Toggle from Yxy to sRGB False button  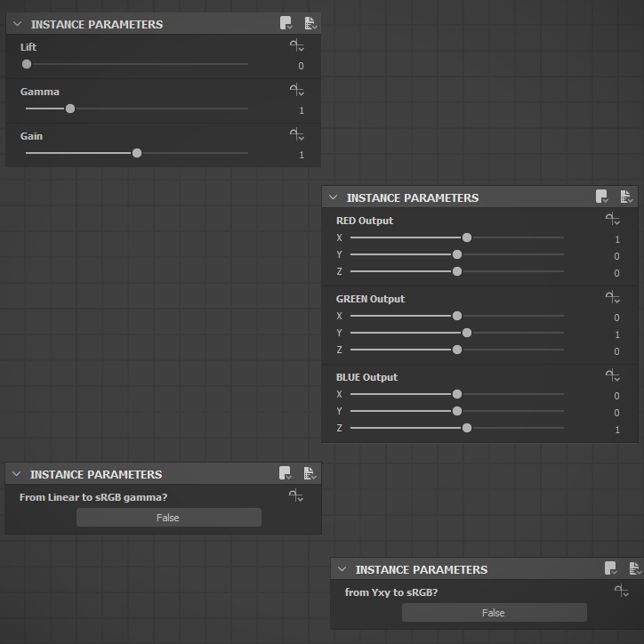click(x=494, y=613)
